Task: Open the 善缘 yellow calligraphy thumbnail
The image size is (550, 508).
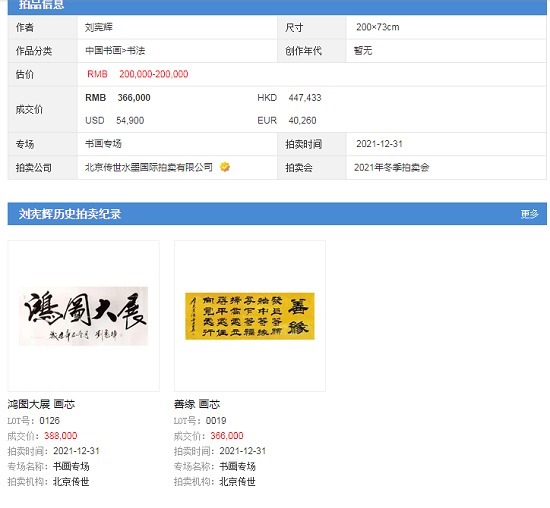Action: click(250, 316)
